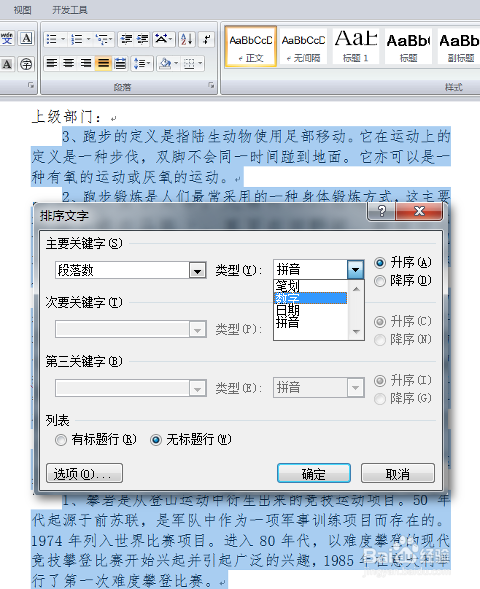This screenshot has height=589, width=480.
Task: Click the justify alignment icon
Action: (103, 63)
